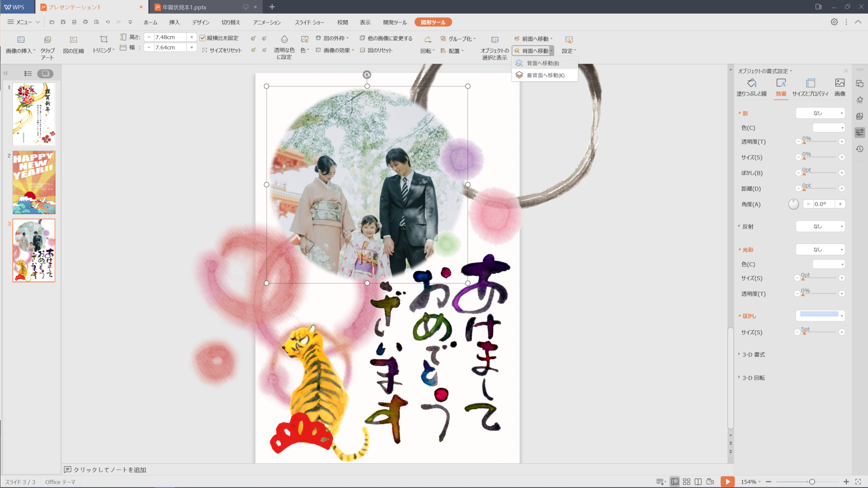
Task: Open the Glow preset dropdown
Action: 820,249
